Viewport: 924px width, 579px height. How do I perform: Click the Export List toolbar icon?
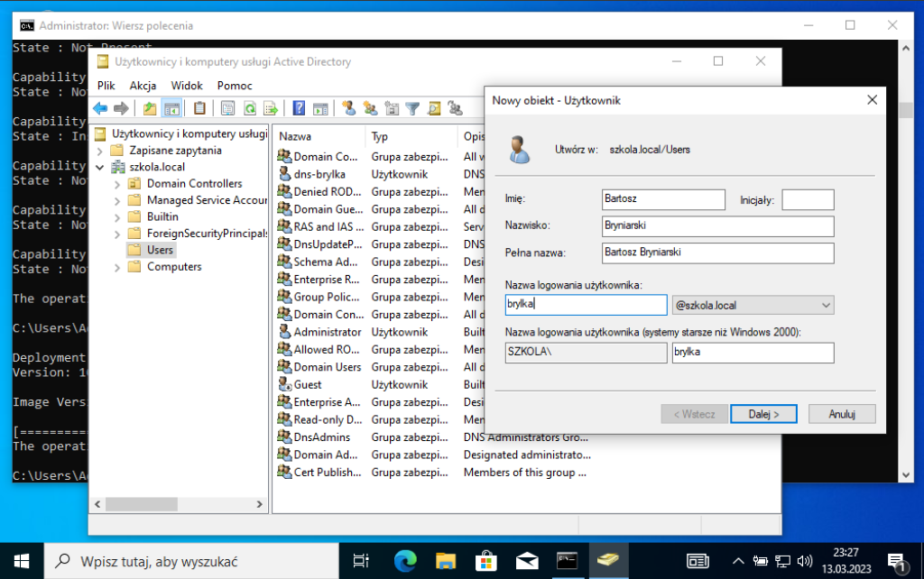point(271,108)
